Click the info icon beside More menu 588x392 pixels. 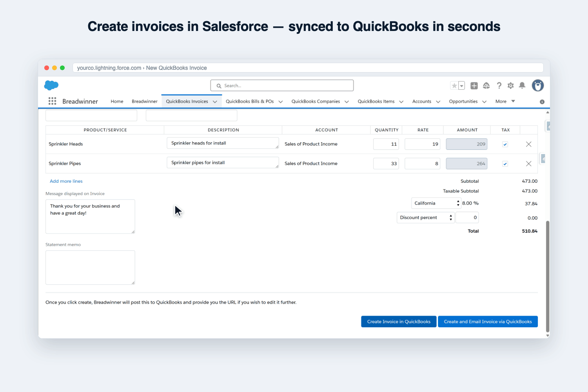542,102
